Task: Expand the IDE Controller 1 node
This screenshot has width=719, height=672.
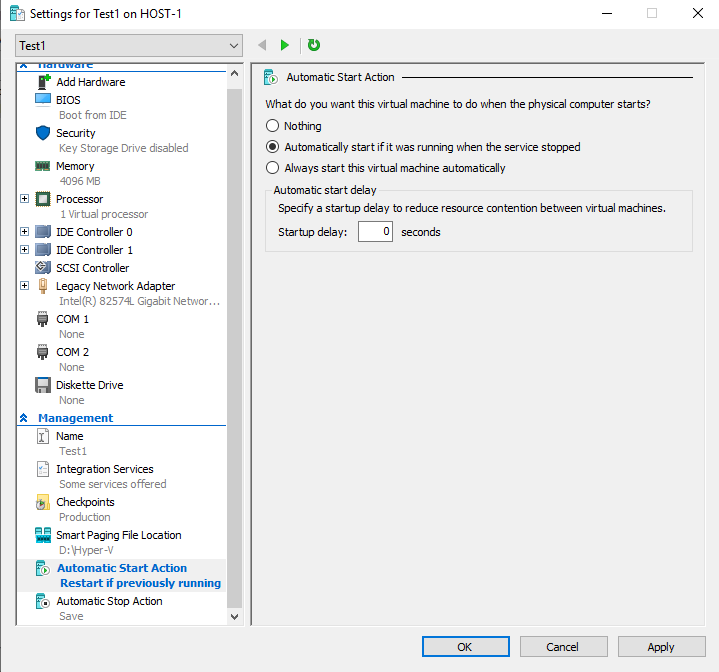Action: tap(25, 249)
